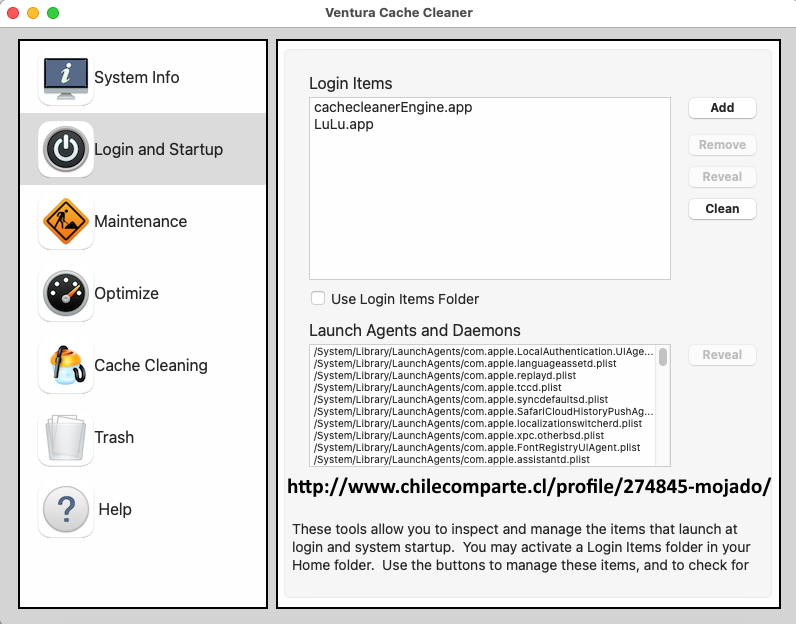
Task: Click the Add login item button
Action: pos(722,108)
